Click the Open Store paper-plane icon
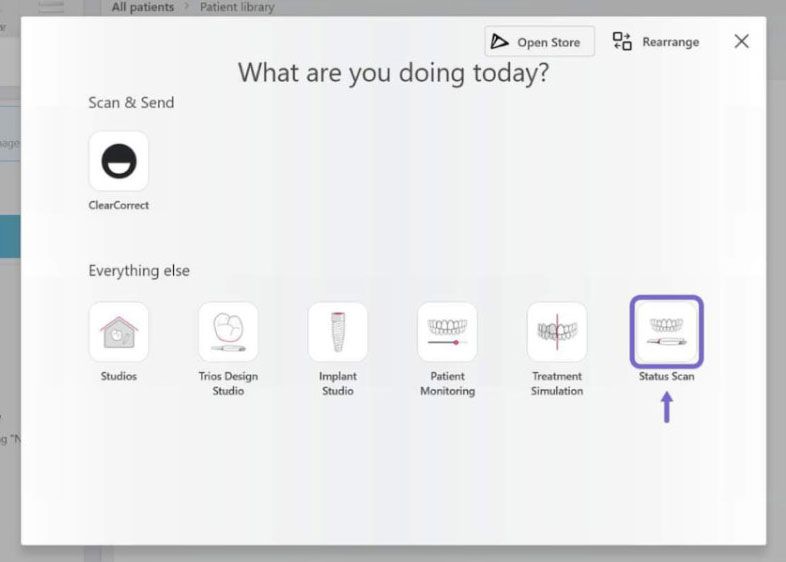786x562 pixels. tap(500, 42)
